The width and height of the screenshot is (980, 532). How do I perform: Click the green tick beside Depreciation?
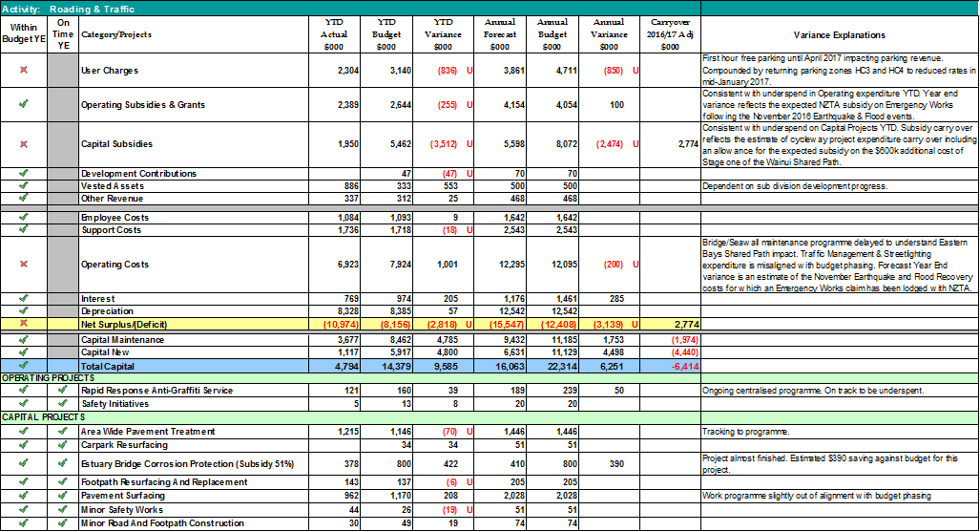(x=23, y=311)
